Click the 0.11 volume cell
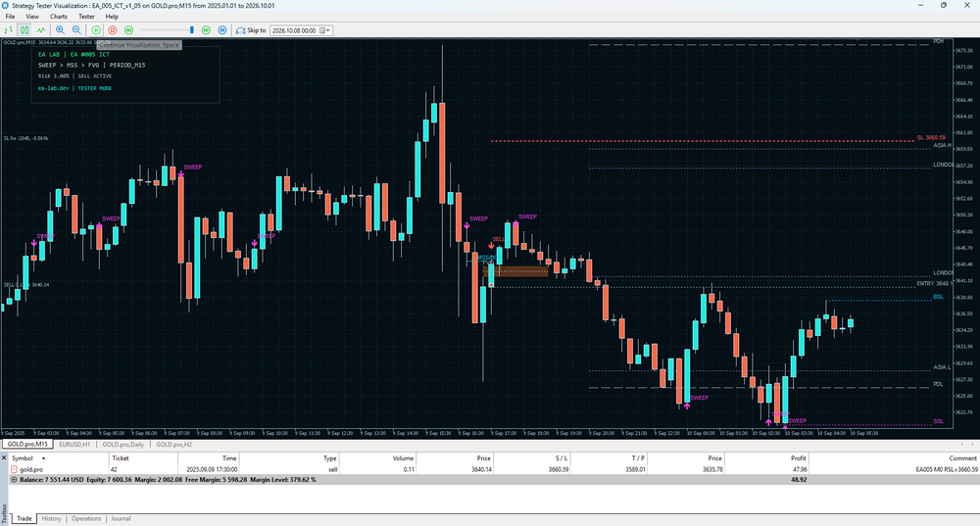The width and height of the screenshot is (980, 526). [x=409, y=469]
